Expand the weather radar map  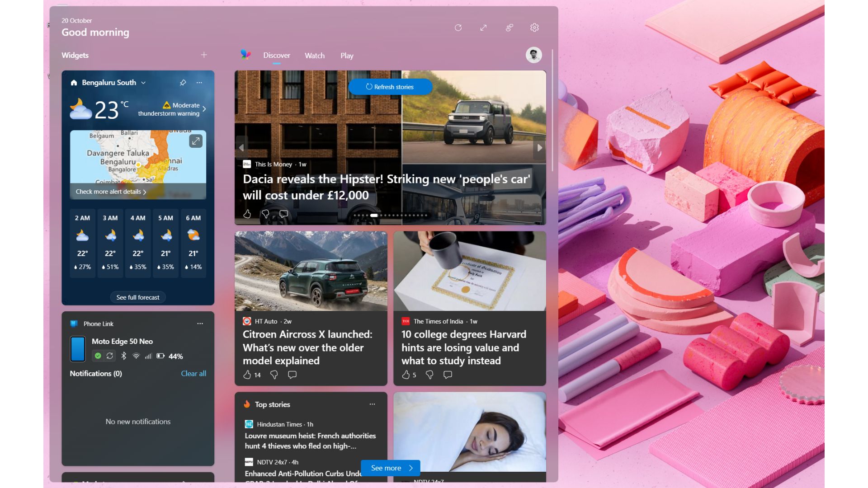click(195, 141)
